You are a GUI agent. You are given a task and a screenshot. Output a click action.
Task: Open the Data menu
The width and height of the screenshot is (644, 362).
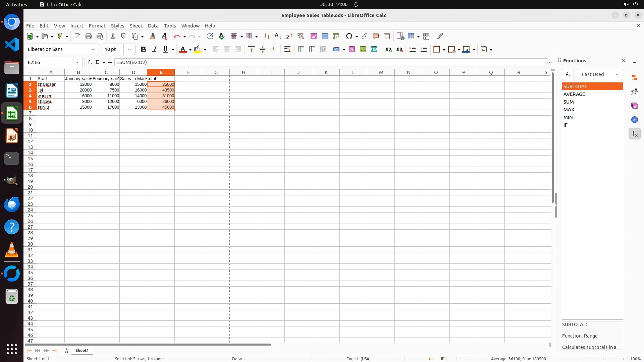click(153, 26)
